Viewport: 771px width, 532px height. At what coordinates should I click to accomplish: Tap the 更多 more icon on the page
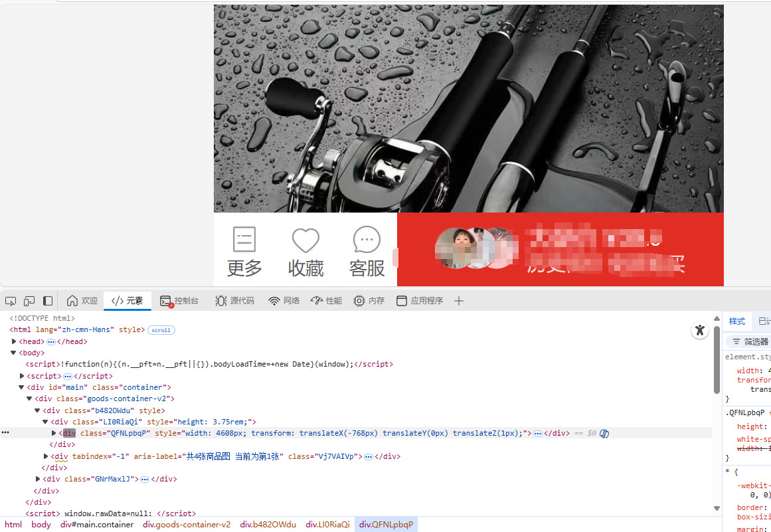click(x=244, y=252)
